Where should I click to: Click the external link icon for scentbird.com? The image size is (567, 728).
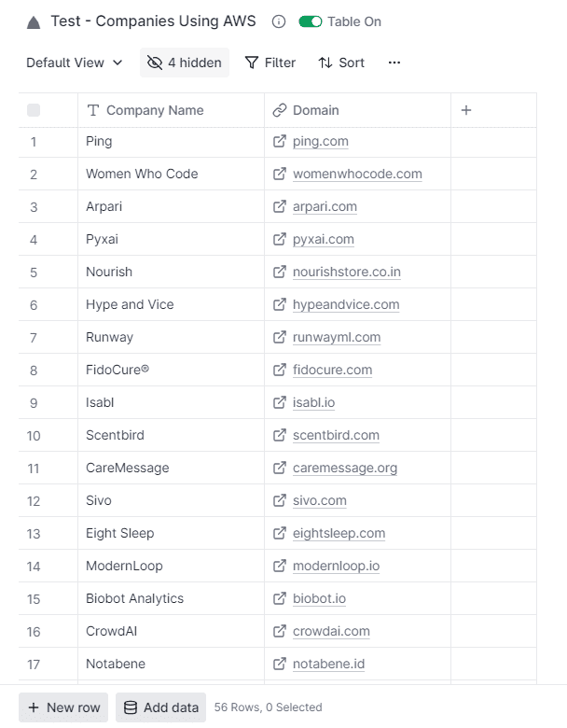pyautogui.click(x=280, y=436)
